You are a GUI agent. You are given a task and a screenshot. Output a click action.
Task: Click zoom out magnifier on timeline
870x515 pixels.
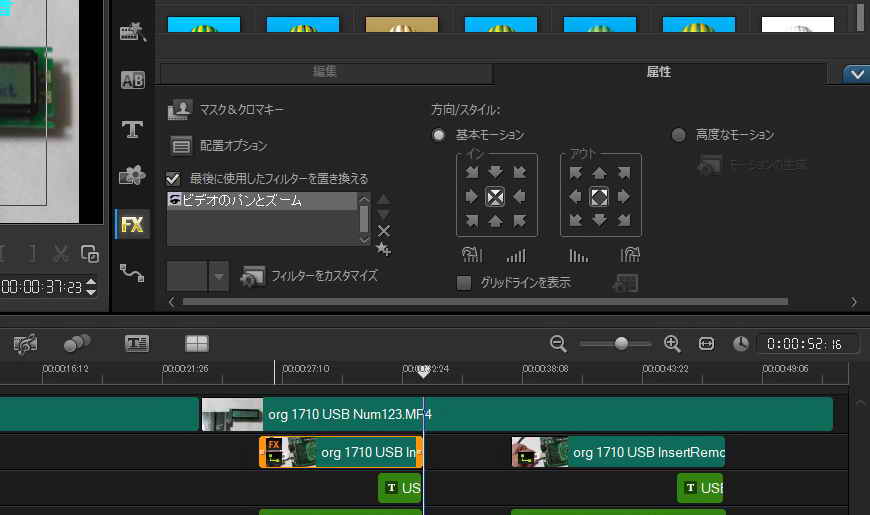558,343
